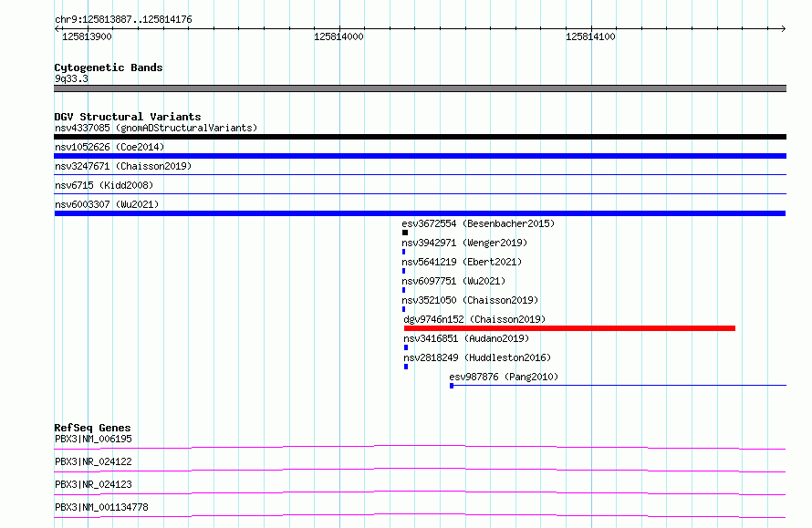Open variant nsv6097751 (Wu2021) label
Viewport: 812px width, 528px height.
(453, 281)
